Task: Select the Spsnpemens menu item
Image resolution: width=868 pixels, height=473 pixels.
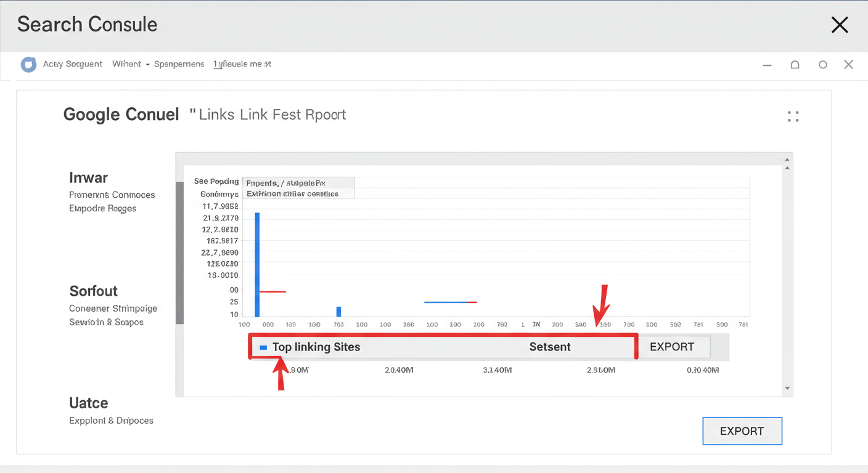Action: (x=179, y=63)
